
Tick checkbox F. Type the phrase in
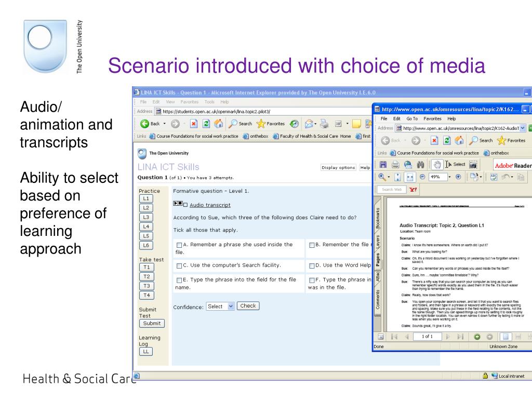tap(312, 280)
